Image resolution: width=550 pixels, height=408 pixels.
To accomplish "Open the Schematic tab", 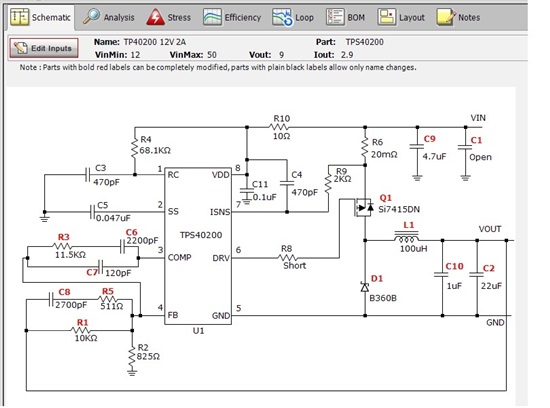I will tap(41, 17).
